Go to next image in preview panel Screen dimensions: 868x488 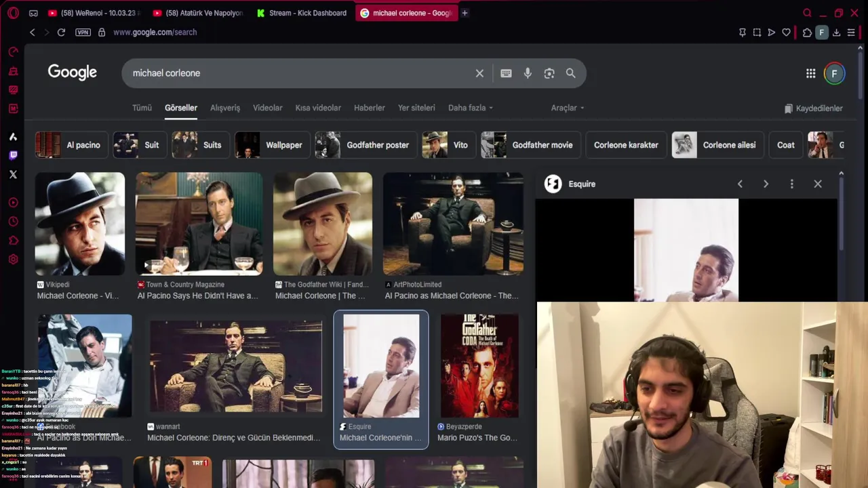click(766, 184)
